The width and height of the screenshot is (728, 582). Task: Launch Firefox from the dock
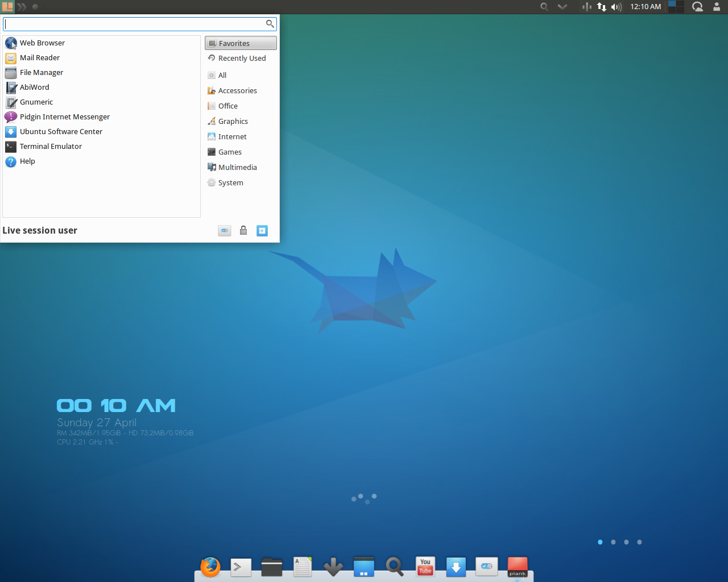(210, 567)
